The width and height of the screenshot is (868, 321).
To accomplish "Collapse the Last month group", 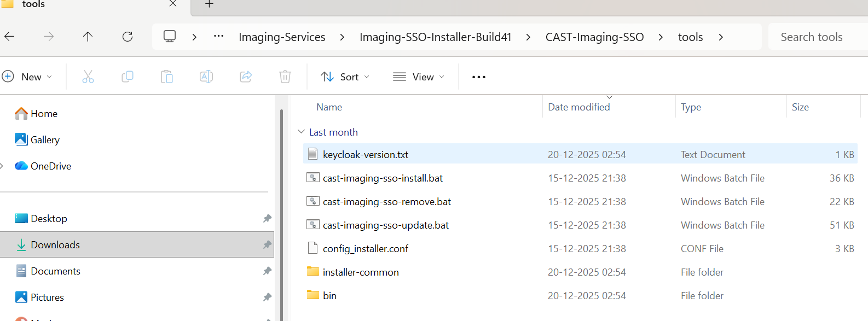I will 301,132.
